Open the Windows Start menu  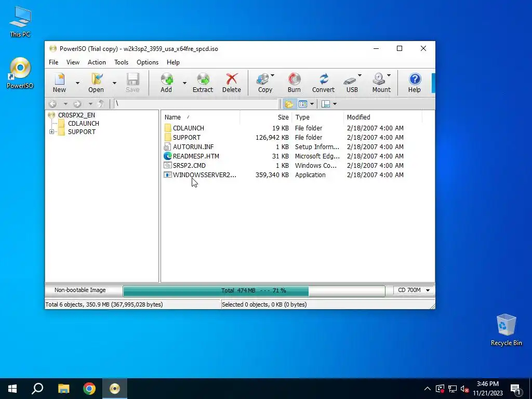coord(12,389)
